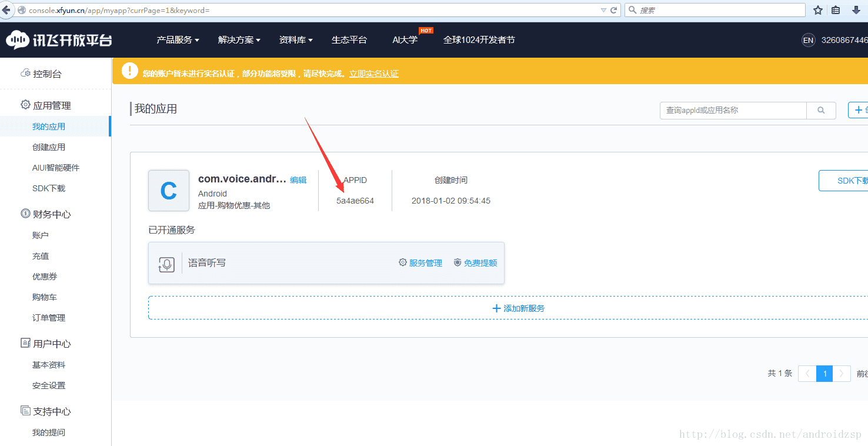Click the 控制台 cloud icon
Screen dimensions: 868x446
[25, 74]
